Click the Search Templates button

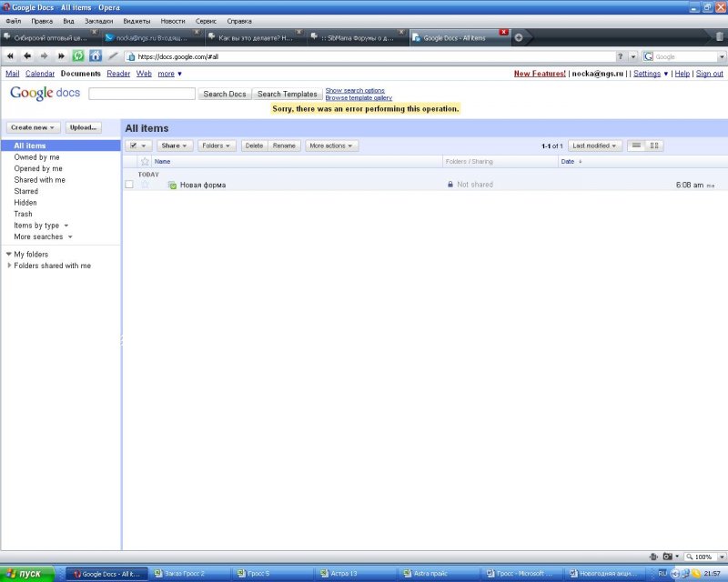point(287,94)
